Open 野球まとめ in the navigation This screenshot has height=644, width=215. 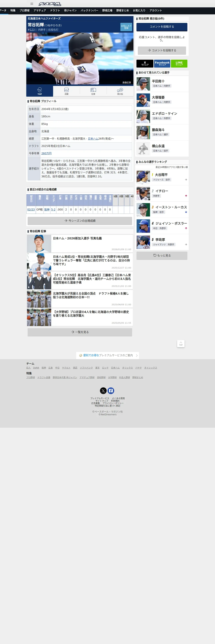[x=122, y=11]
